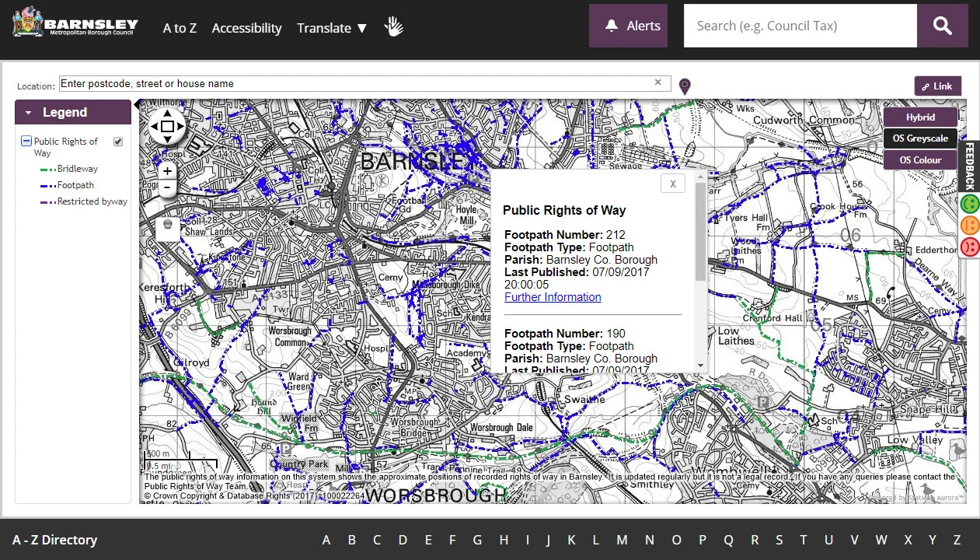Zoom out with the minus button
This screenshot has height=560, width=980.
pos(167,188)
